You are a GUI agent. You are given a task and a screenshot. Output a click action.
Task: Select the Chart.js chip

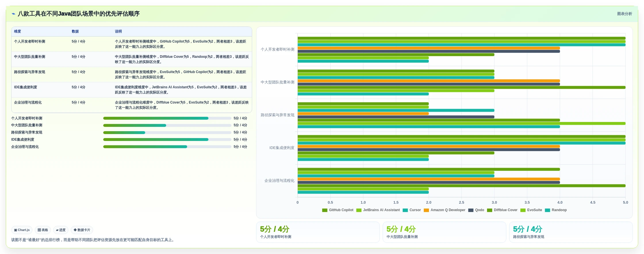[x=22, y=230]
